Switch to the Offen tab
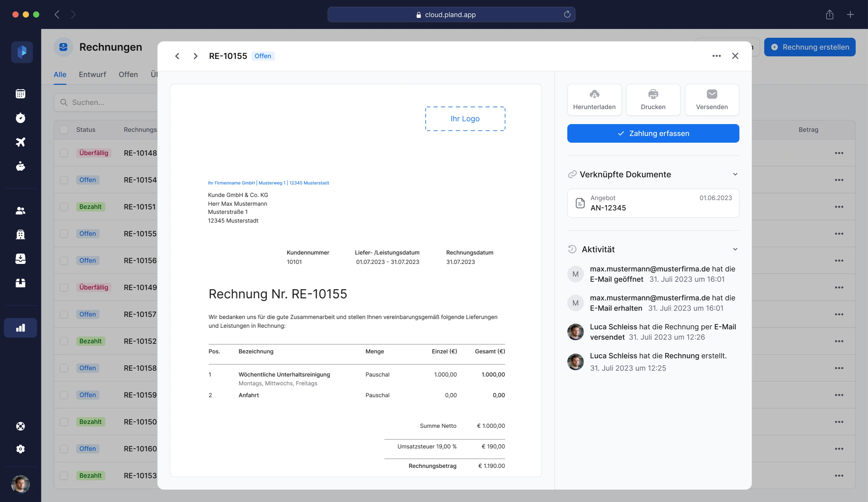This screenshot has width=868, height=502. (x=128, y=74)
